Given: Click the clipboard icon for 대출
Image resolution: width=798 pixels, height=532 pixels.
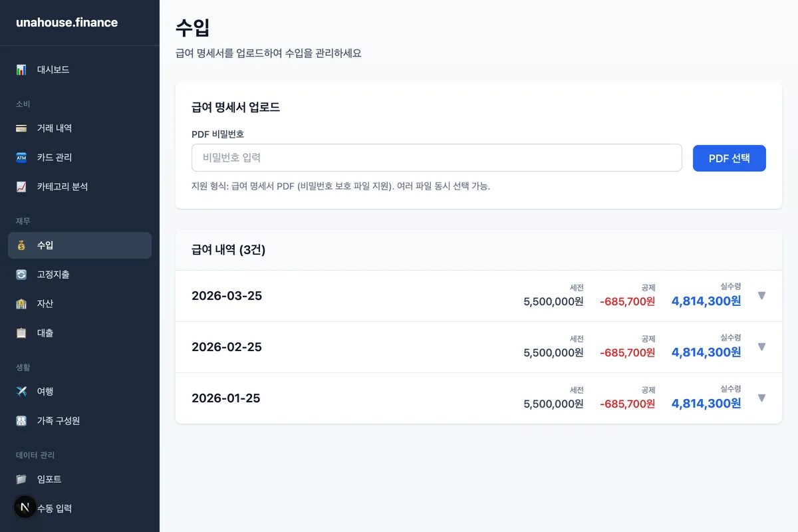Looking at the screenshot, I should (21, 333).
